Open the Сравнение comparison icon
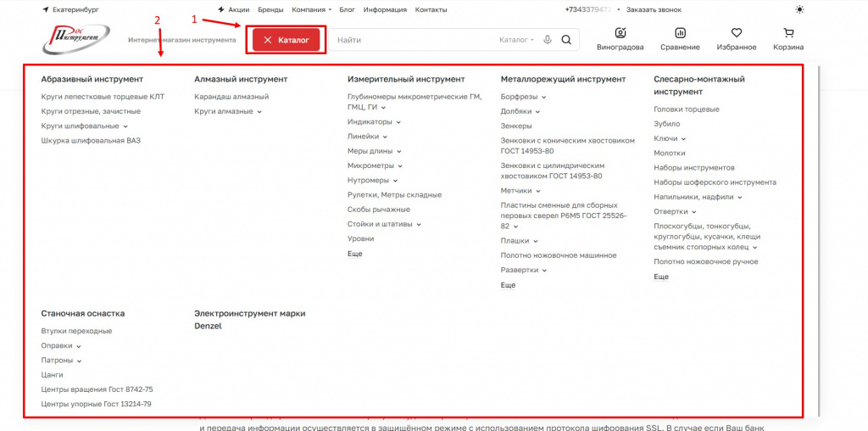868x431 pixels. click(680, 34)
